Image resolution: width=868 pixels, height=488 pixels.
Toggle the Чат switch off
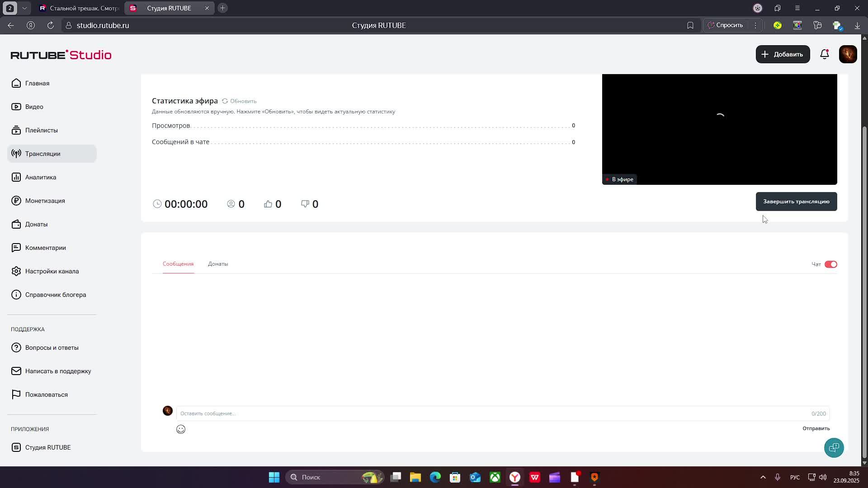830,264
